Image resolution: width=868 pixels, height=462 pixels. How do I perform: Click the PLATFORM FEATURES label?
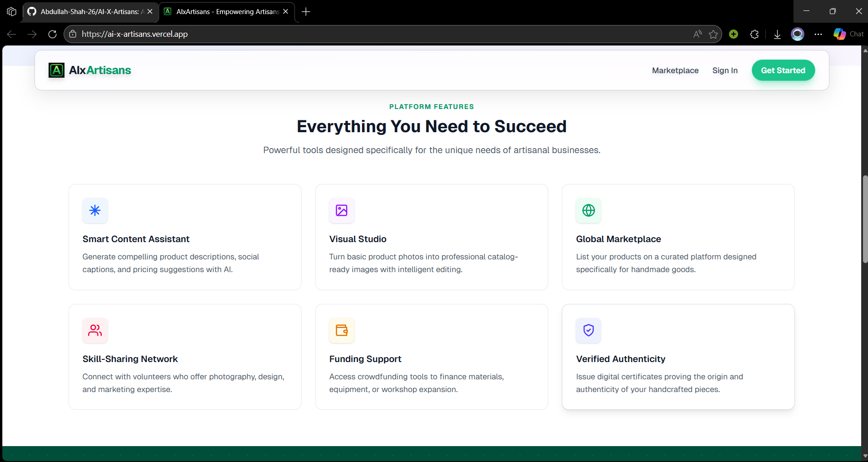(432, 107)
